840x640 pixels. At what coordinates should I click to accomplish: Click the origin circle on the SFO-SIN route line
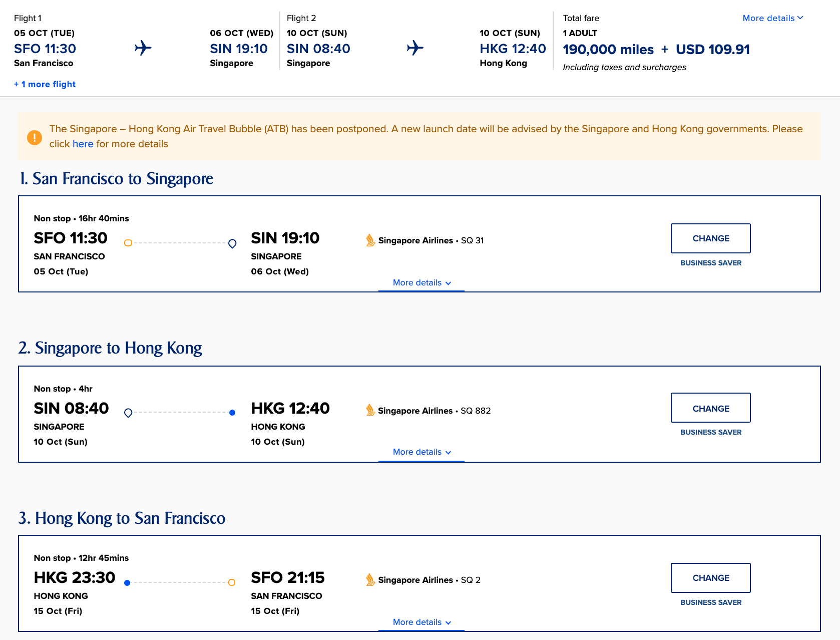(x=128, y=243)
